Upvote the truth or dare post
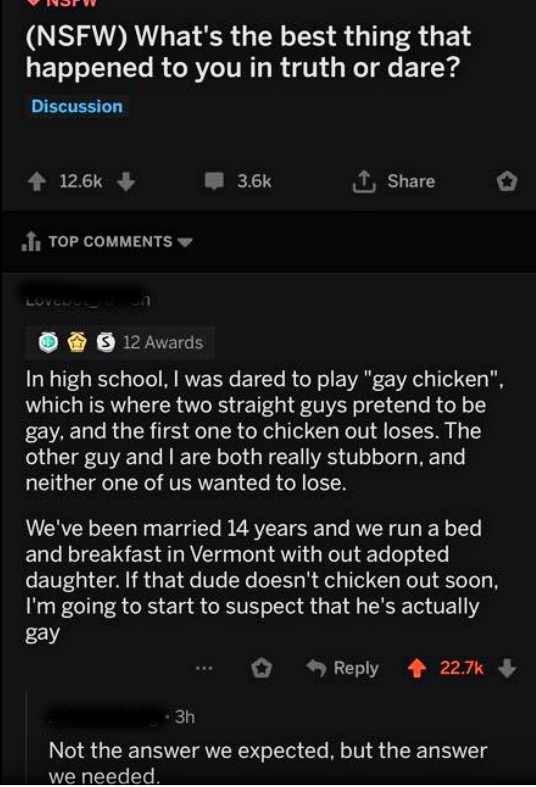The width and height of the screenshot is (536, 787). 36,182
